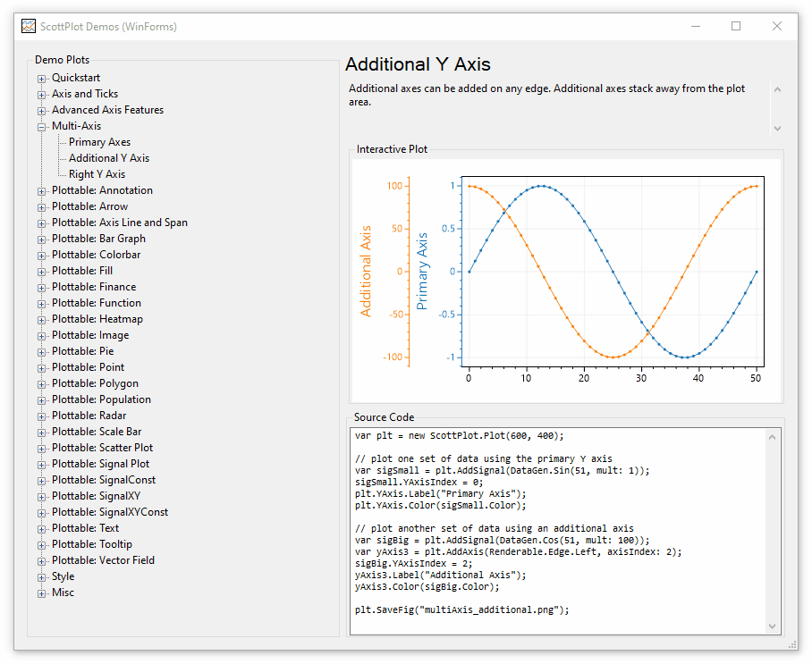The height and width of the screenshot is (664, 812).
Task: Expand the Plottable: SignalConst node
Action: [x=41, y=481]
